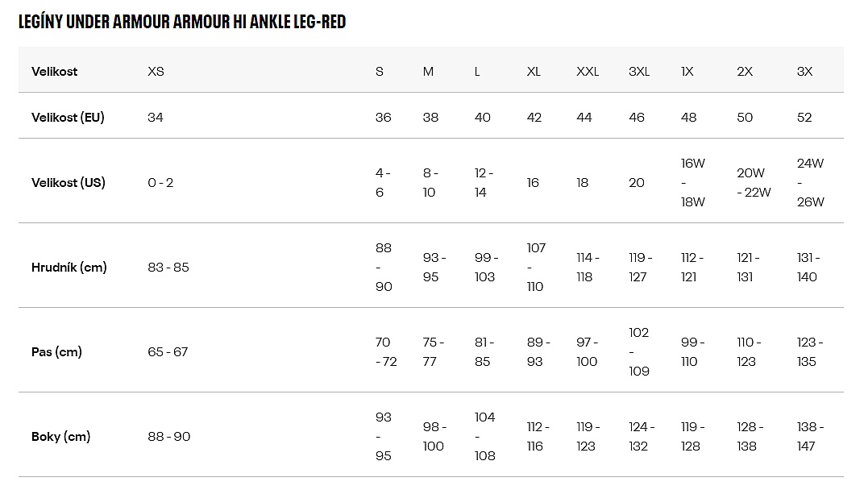Select the Pas (cm) row label
The image size is (868, 490).
(x=56, y=352)
